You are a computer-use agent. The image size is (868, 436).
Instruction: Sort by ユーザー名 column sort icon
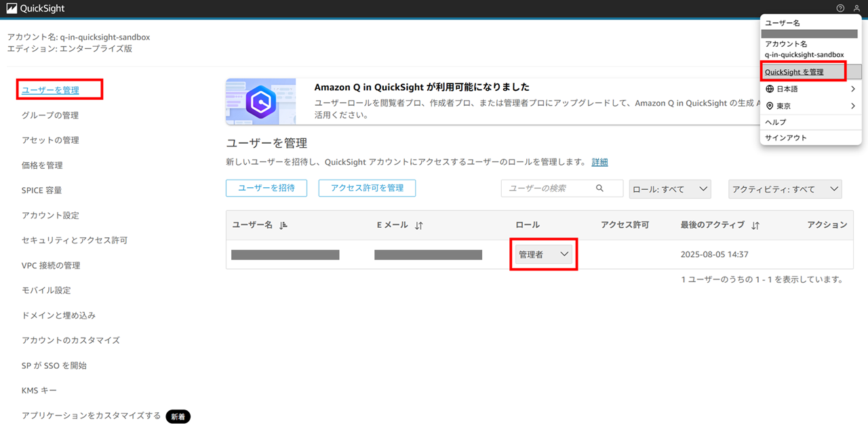[283, 225]
